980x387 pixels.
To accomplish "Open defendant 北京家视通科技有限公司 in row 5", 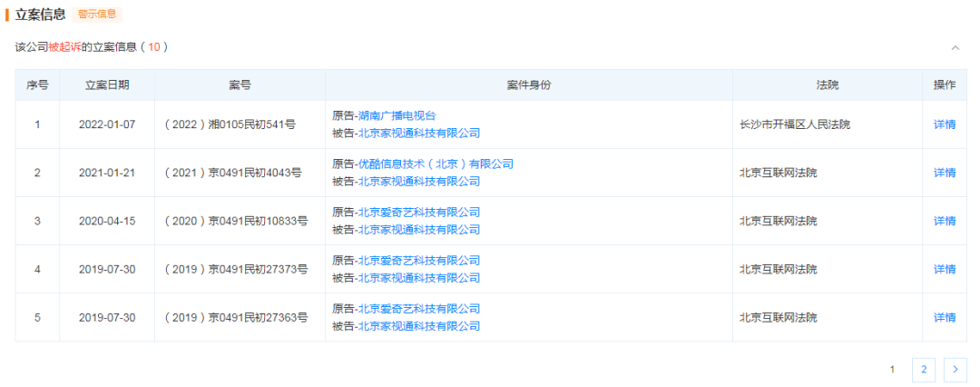I will (x=418, y=326).
